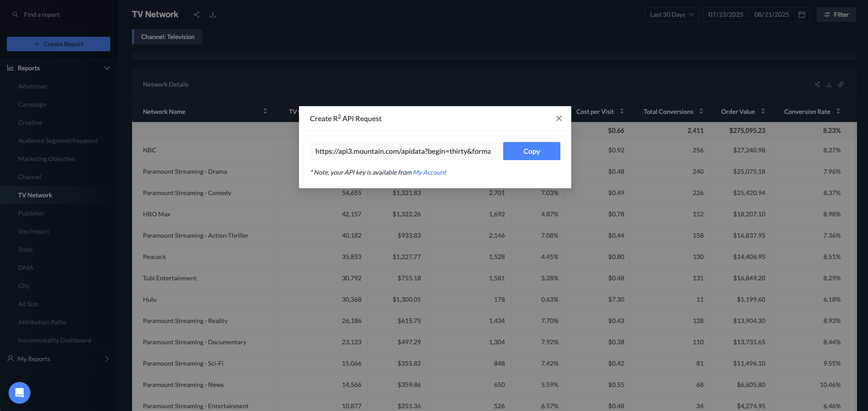
Task: Click share icon in Network Details panel
Action: (817, 84)
